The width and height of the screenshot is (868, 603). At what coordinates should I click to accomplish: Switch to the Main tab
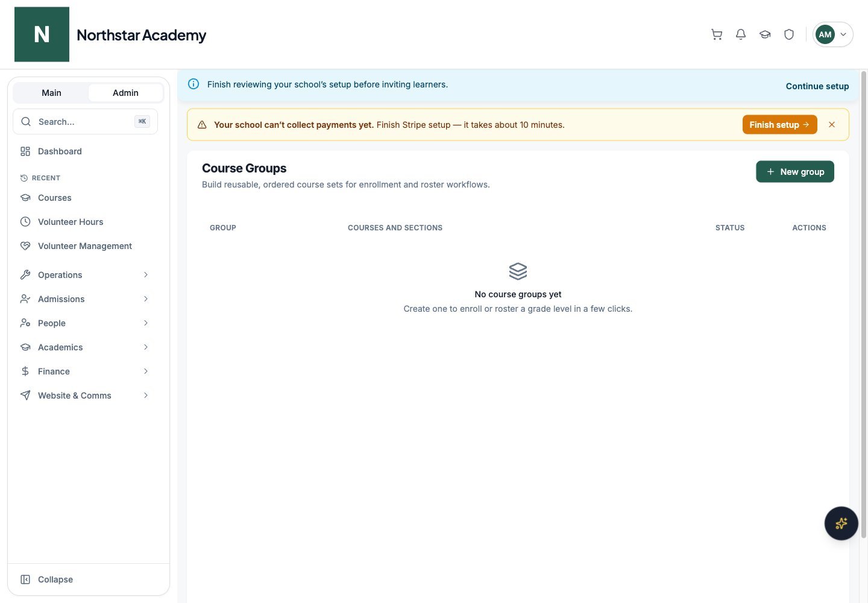[51, 93]
